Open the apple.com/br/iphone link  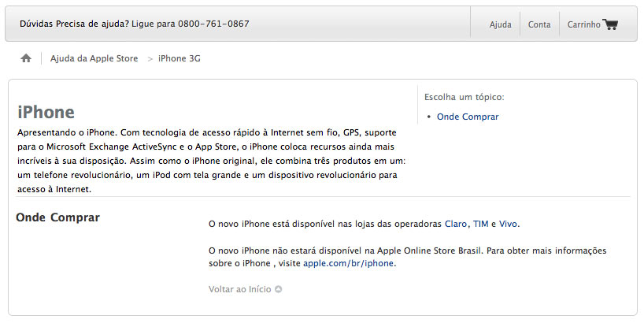[x=348, y=263]
